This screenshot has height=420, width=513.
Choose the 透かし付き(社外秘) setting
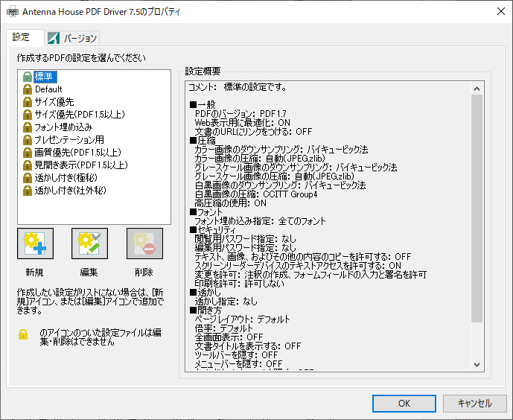pos(70,191)
